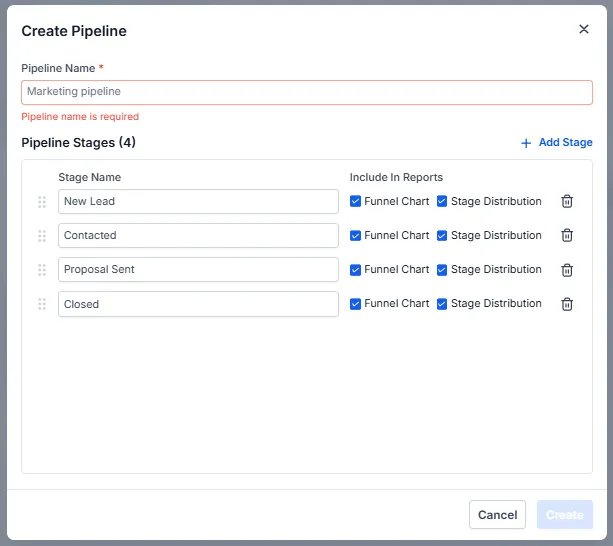
Task: Uncheck Funnel Chart for Proposal Sent
Action: pyautogui.click(x=355, y=270)
